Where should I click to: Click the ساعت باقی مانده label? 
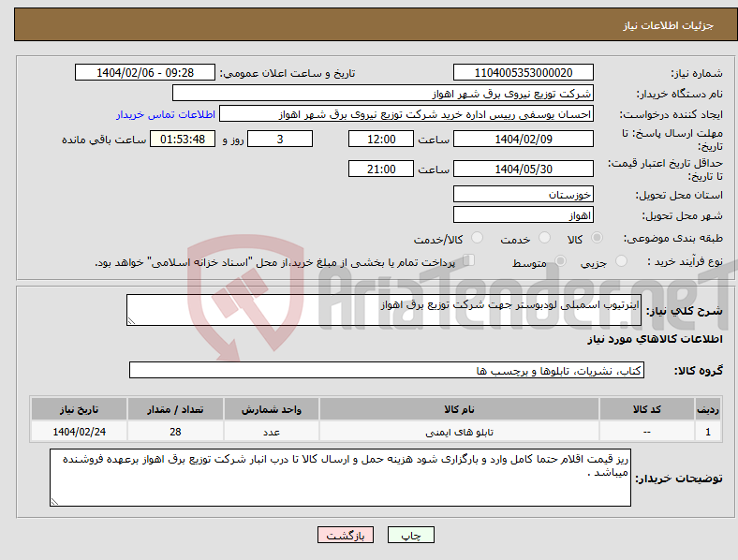pos(104,140)
